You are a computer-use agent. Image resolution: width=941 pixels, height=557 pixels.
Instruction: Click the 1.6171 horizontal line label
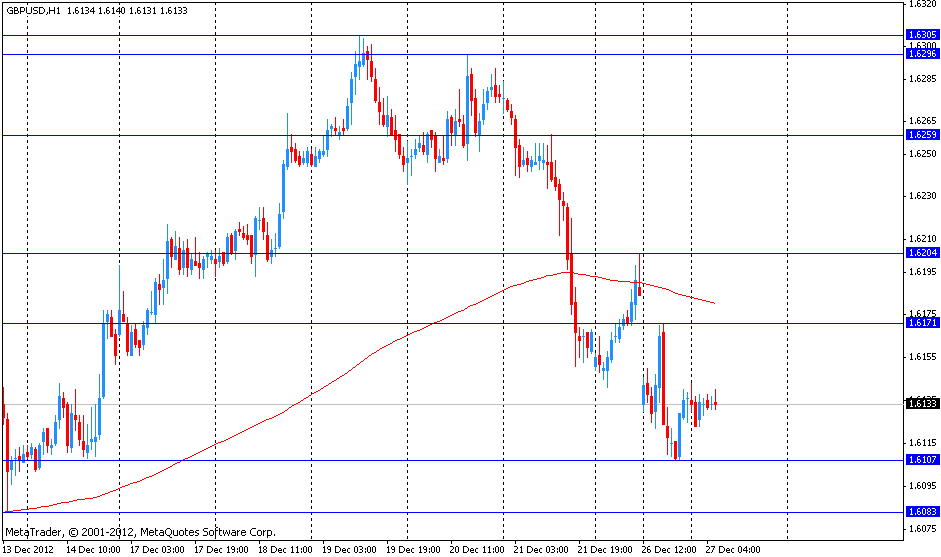click(x=922, y=323)
